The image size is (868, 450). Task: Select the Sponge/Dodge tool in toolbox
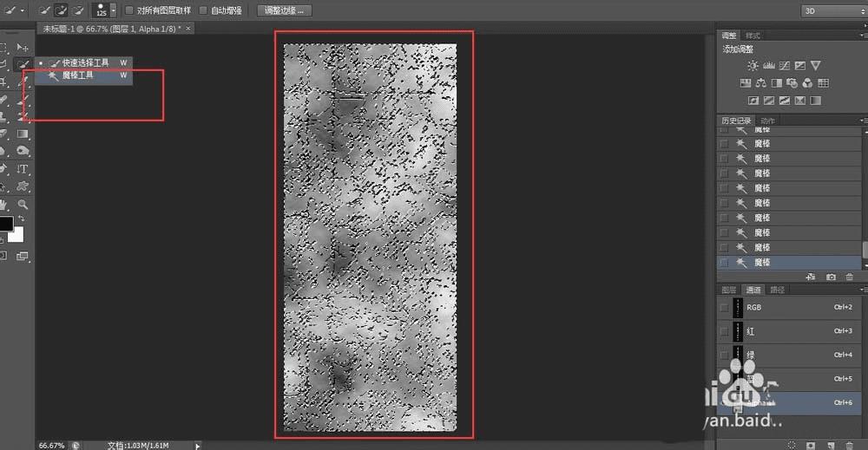point(23,151)
